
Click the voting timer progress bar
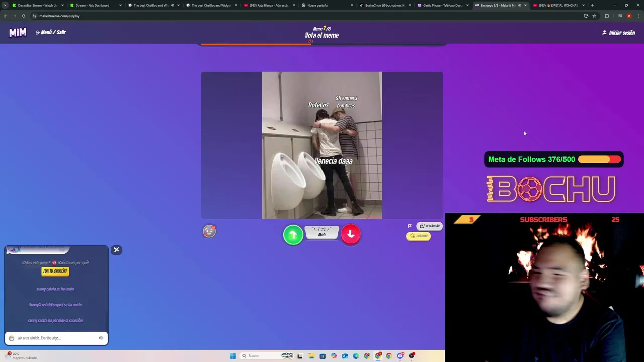[322, 44]
